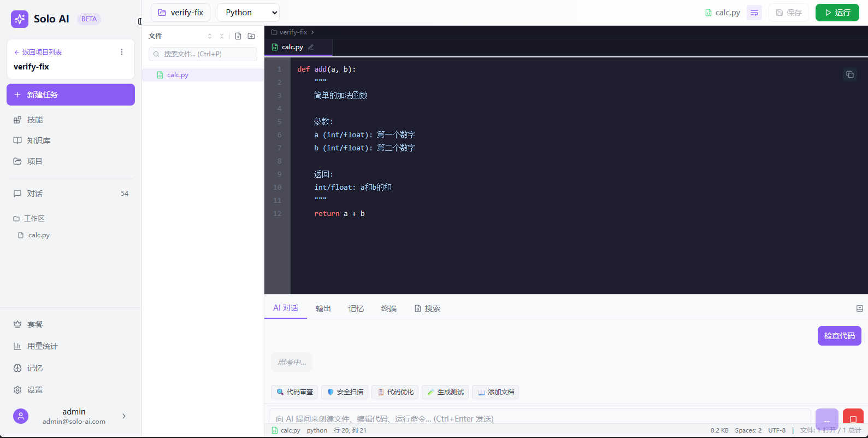Click the 返回项目列表 link
The image size is (868, 438).
coord(38,52)
